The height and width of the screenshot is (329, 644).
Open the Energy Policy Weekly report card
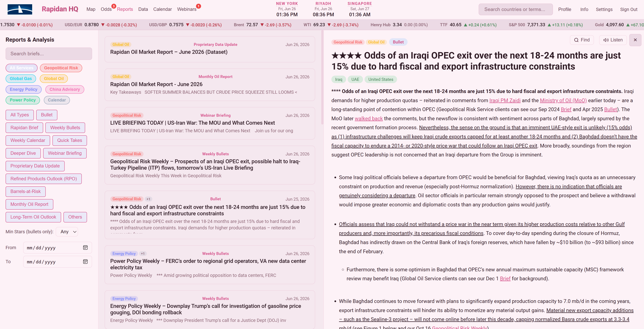point(210,310)
